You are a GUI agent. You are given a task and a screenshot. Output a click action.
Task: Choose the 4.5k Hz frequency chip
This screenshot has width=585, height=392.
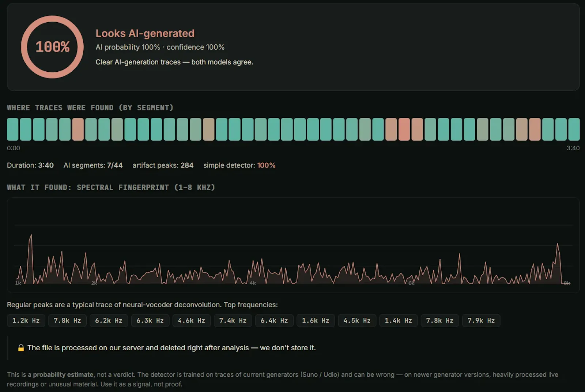pyautogui.click(x=357, y=321)
